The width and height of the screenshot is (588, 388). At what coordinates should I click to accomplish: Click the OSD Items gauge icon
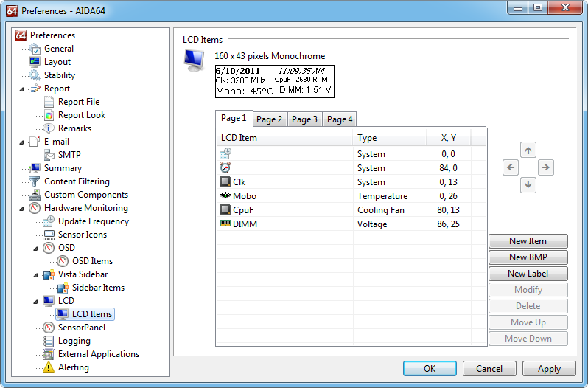pyautogui.click(x=63, y=261)
